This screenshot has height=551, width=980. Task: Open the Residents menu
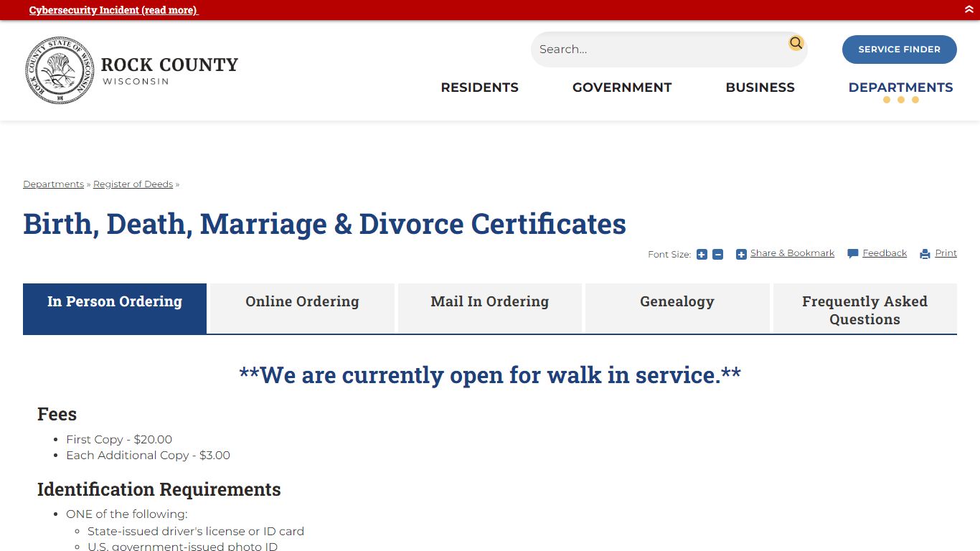pyautogui.click(x=479, y=88)
